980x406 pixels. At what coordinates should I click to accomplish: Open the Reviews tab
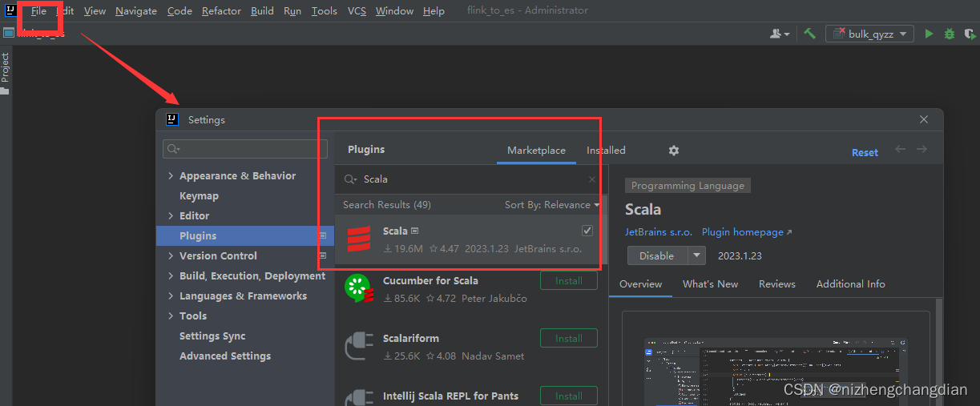pos(777,284)
